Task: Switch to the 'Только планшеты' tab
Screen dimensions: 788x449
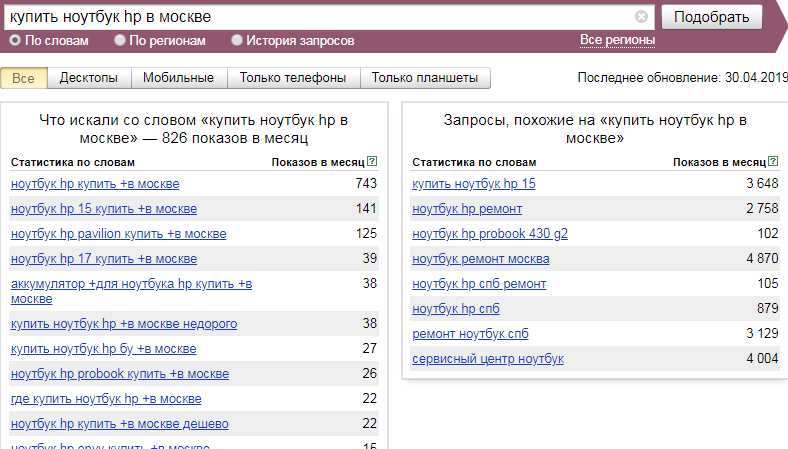Action: [425, 78]
